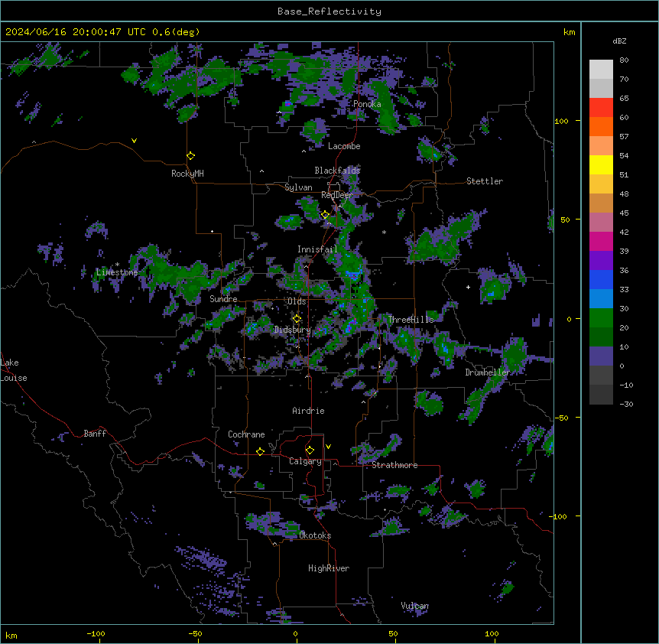Click the bright green swatch in dBZ legend
Image resolution: width=659 pixels, height=644 pixels.
601,318
